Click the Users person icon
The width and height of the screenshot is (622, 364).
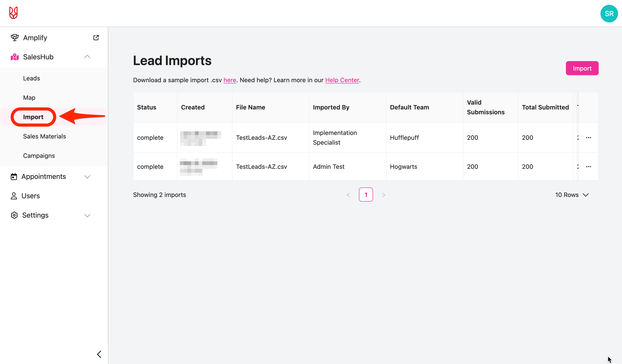[x=14, y=196]
